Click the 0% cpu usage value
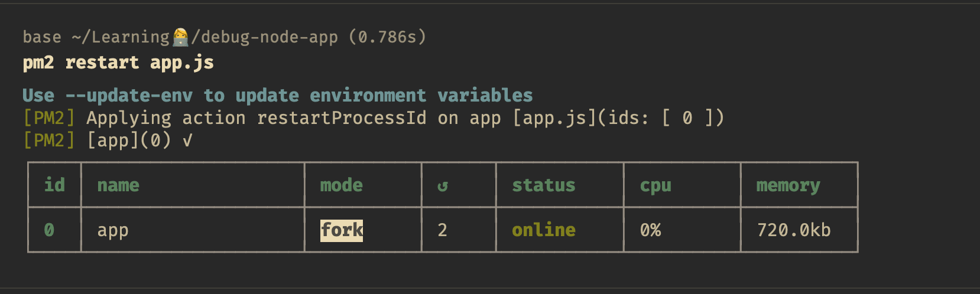The width and height of the screenshot is (980, 294). [651, 230]
